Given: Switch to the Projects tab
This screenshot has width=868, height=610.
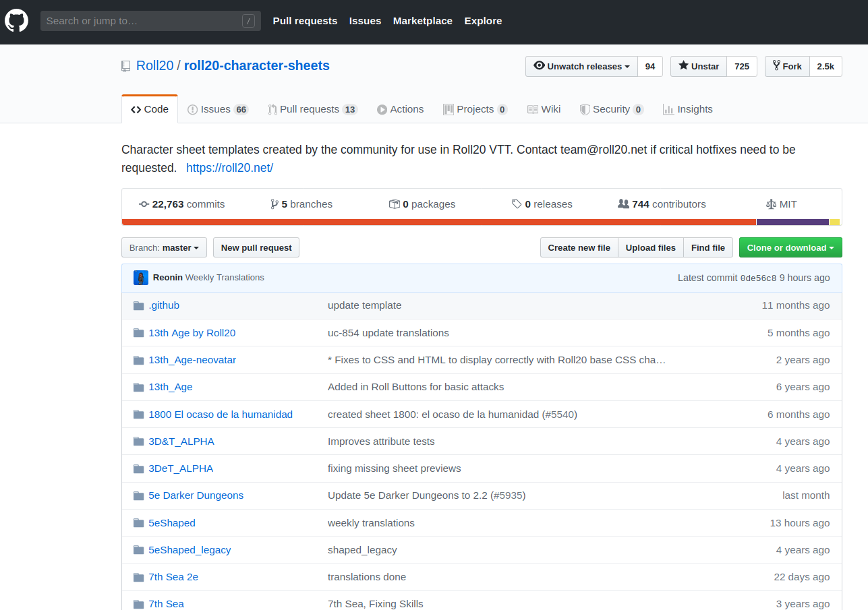Looking at the screenshot, I should (475, 109).
